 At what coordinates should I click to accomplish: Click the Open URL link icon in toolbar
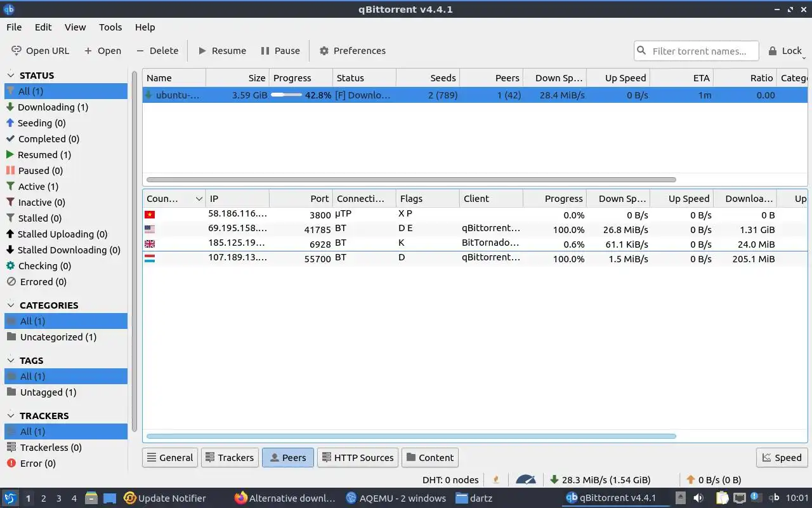tap(16, 51)
